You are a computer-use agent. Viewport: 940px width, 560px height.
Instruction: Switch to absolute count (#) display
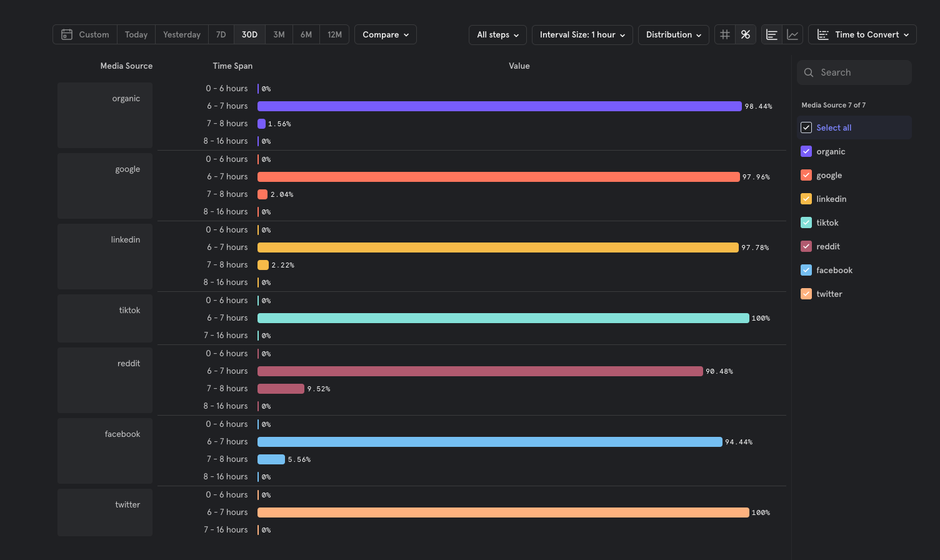[x=725, y=34]
